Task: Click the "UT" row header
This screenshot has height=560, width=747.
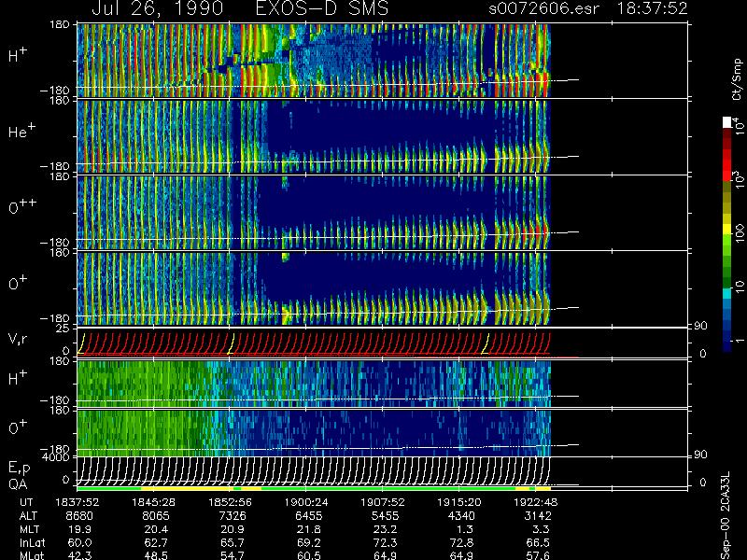Action: tap(27, 502)
